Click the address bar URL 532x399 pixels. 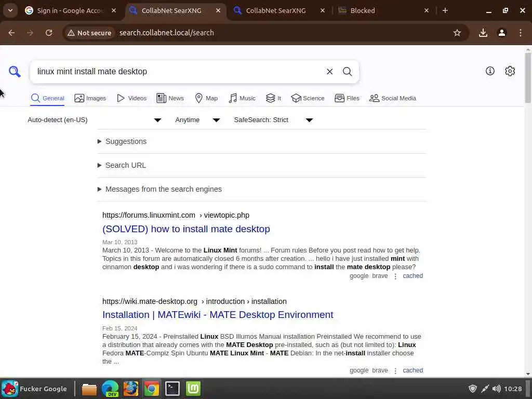167,33
